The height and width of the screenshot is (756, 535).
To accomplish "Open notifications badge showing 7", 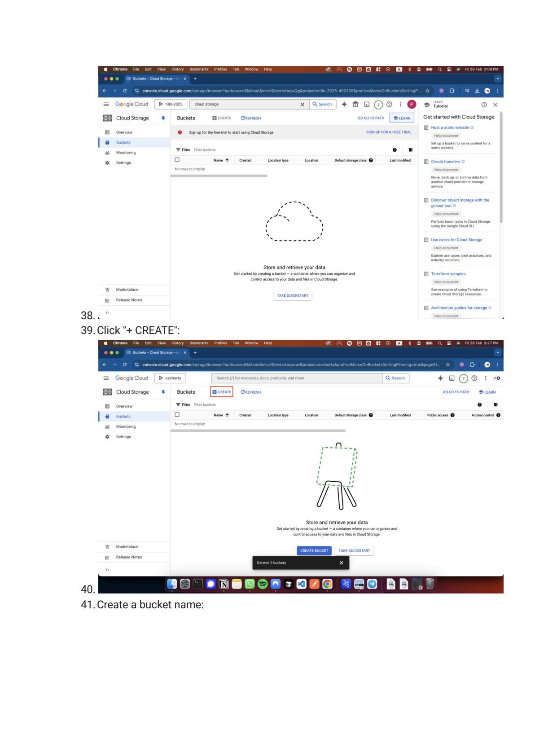I will click(x=464, y=378).
